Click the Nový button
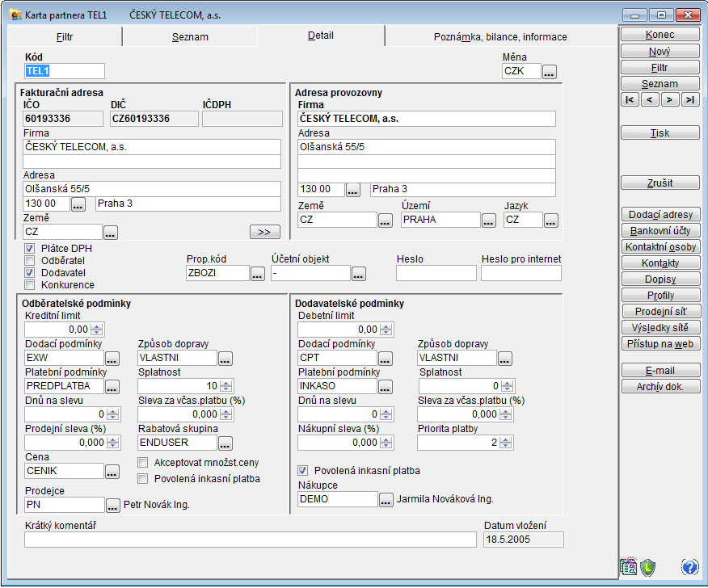This screenshot has height=588, width=708. [x=660, y=52]
